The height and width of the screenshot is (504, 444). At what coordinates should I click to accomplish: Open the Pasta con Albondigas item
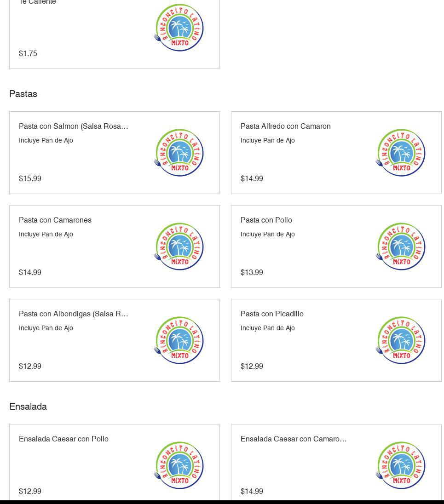point(74,314)
